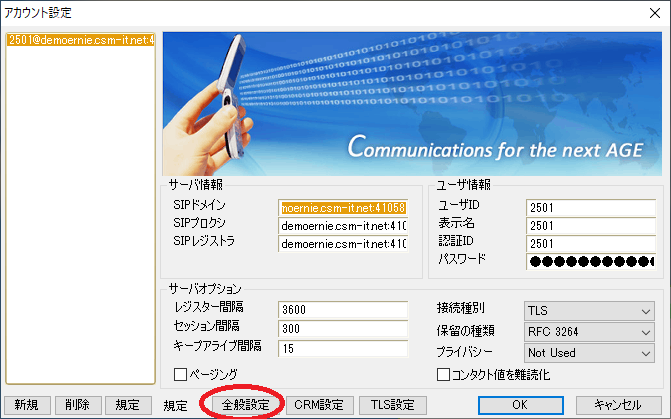671x419 pixels.
Task: Click the SIPドメイン input field
Action: pos(343,208)
